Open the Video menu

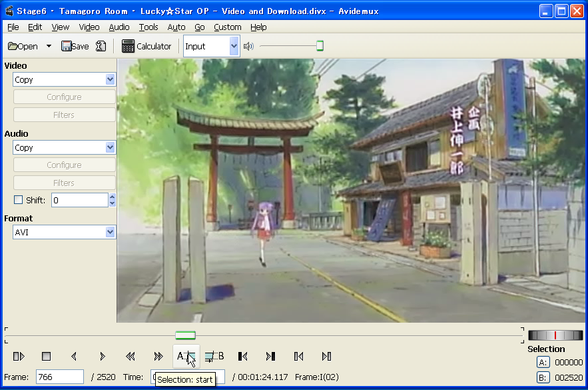coord(89,27)
